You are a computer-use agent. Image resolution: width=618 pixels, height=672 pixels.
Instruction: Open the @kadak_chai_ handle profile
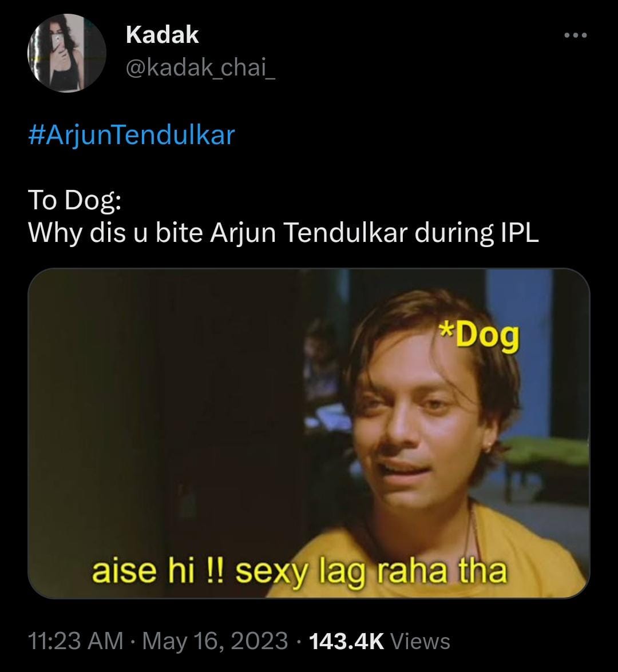[200, 67]
